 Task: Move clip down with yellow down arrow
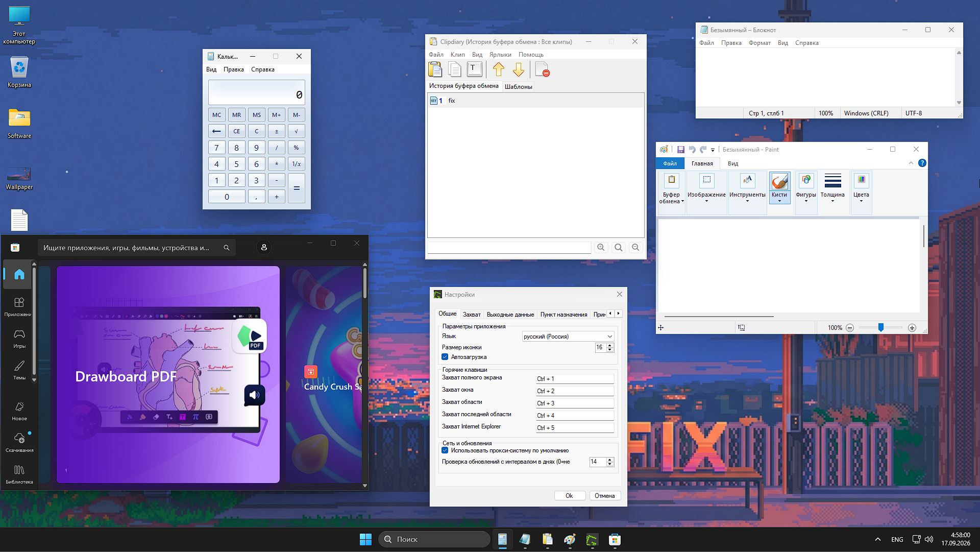point(519,69)
